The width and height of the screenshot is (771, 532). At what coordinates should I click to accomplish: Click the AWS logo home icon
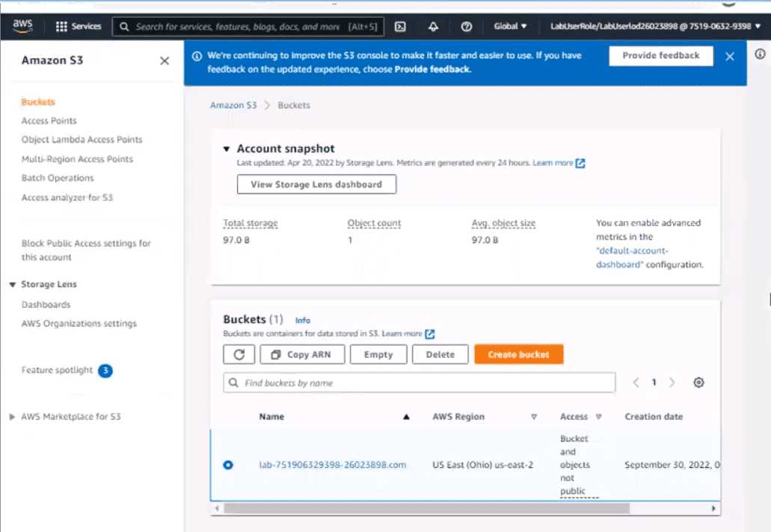[23, 26]
